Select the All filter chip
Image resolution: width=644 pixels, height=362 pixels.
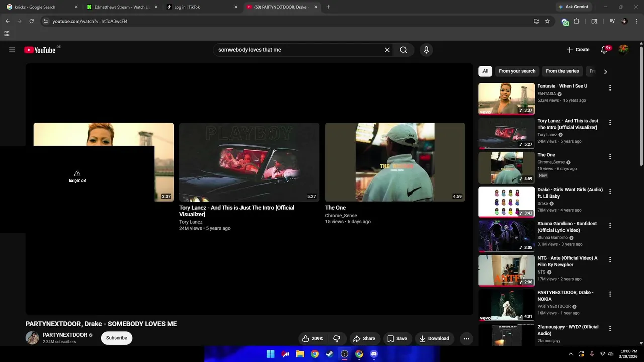pyautogui.click(x=485, y=71)
